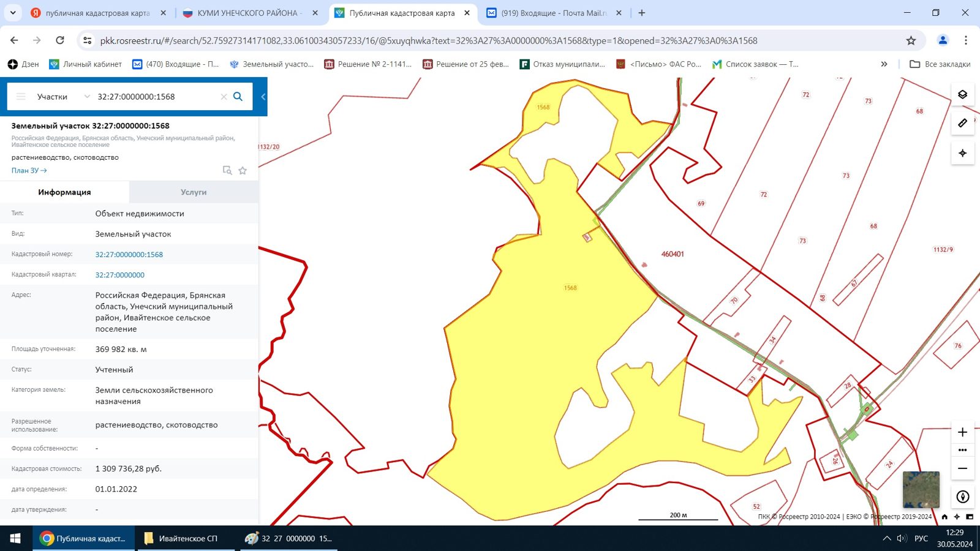Open the План ЗУ link
Screen dimensions: 980x551
pyautogui.click(x=29, y=171)
